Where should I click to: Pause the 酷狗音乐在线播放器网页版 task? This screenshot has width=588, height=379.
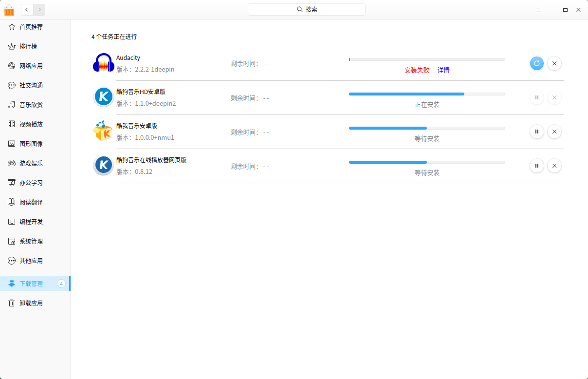[x=537, y=166]
